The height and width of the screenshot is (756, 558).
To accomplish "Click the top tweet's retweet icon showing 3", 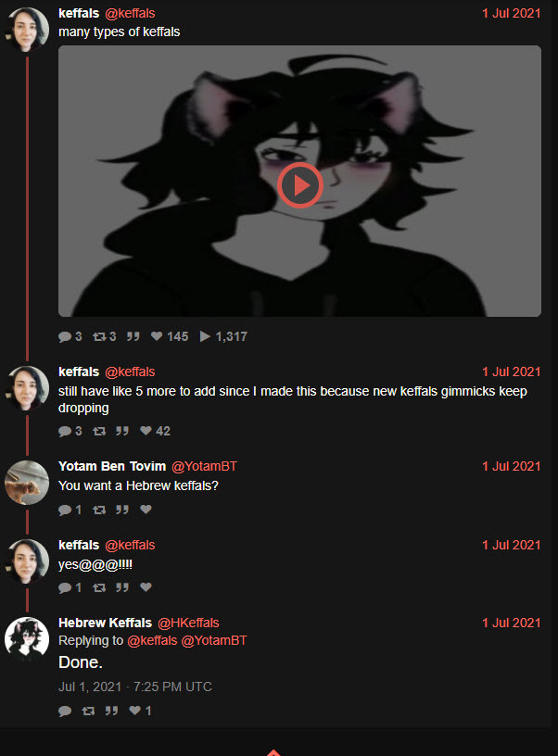I will pyautogui.click(x=99, y=336).
